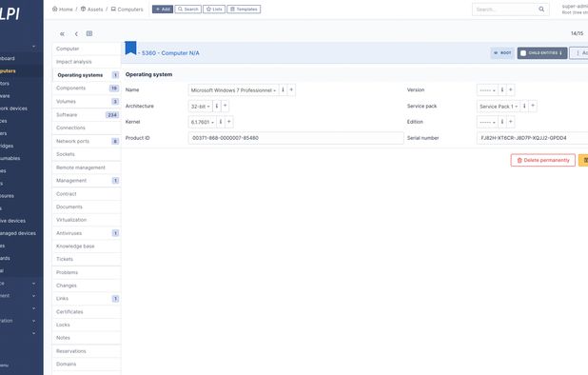Open the Version dropdown

487,90
